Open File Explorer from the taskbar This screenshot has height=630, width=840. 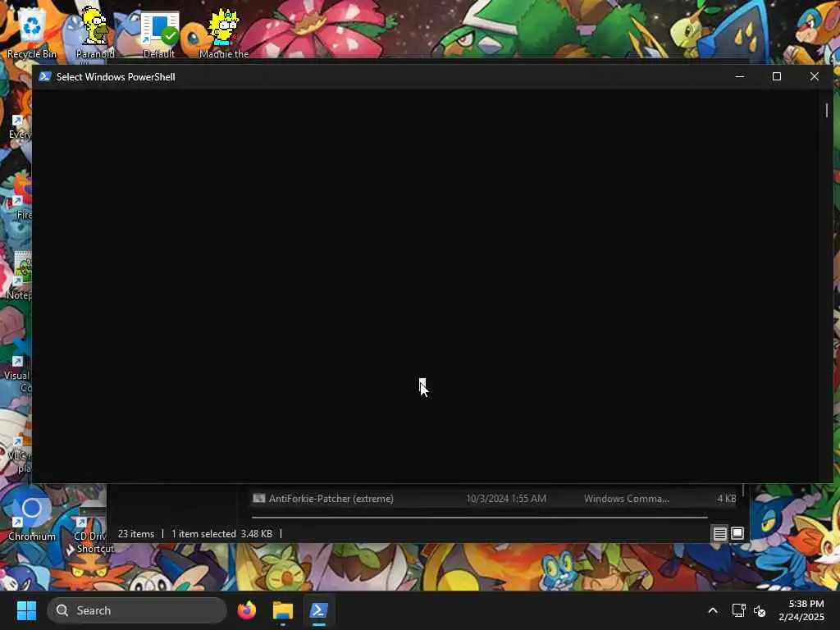point(283,610)
